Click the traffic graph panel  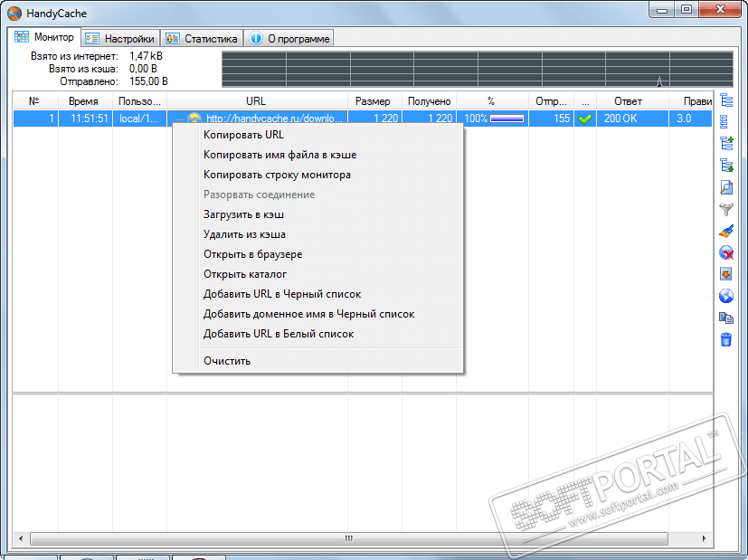tap(477, 69)
